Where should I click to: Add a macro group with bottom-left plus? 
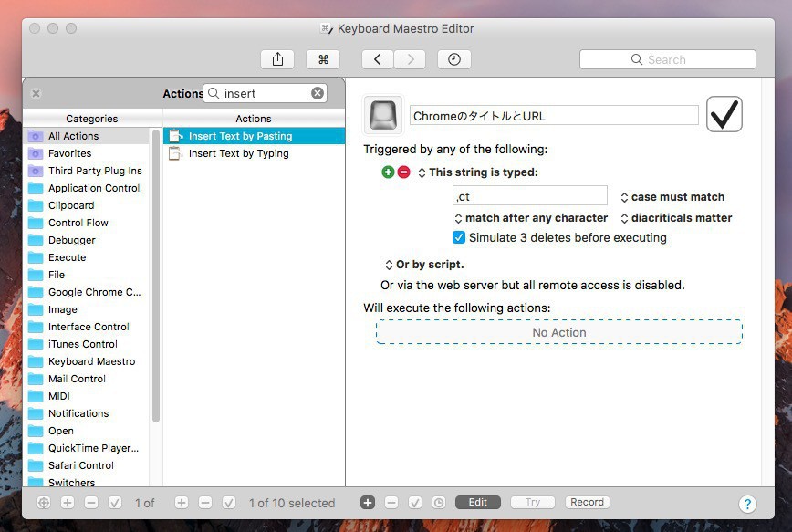tap(68, 503)
